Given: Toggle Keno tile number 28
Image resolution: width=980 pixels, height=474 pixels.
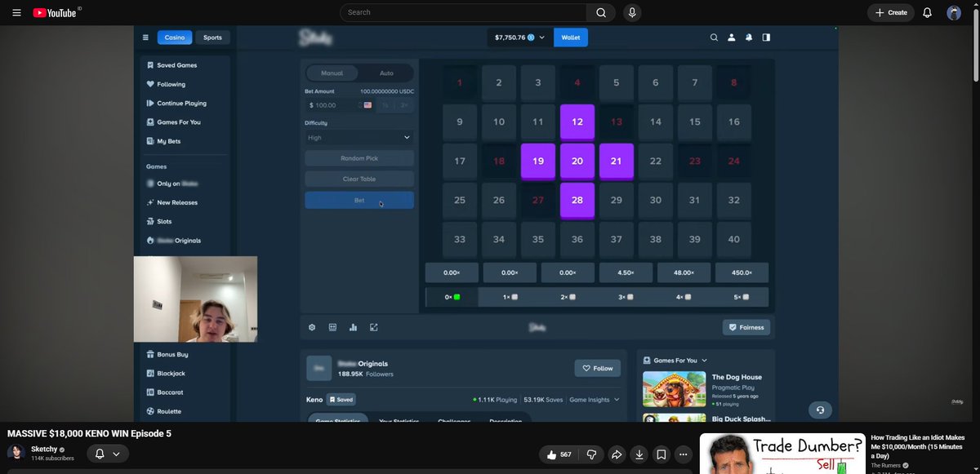Looking at the screenshot, I should [577, 200].
